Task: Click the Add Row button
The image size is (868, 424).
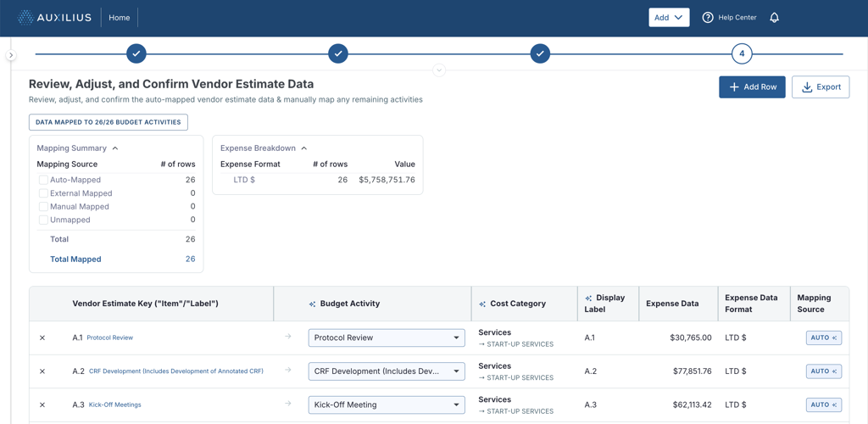Action: pos(753,86)
